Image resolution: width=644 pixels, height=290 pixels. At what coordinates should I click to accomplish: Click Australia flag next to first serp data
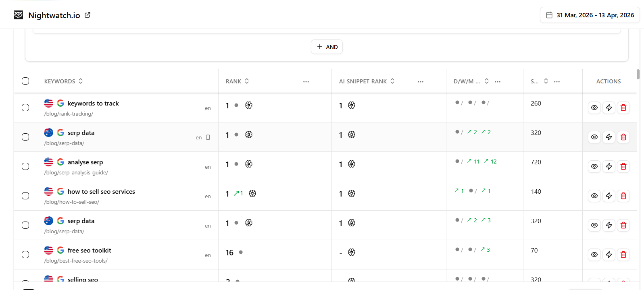(x=48, y=133)
